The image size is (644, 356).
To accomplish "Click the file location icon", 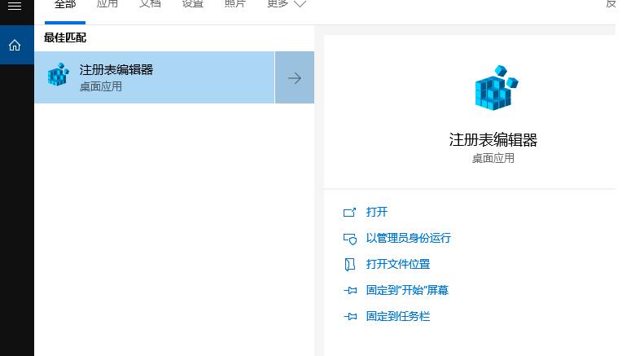I will point(349,264).
